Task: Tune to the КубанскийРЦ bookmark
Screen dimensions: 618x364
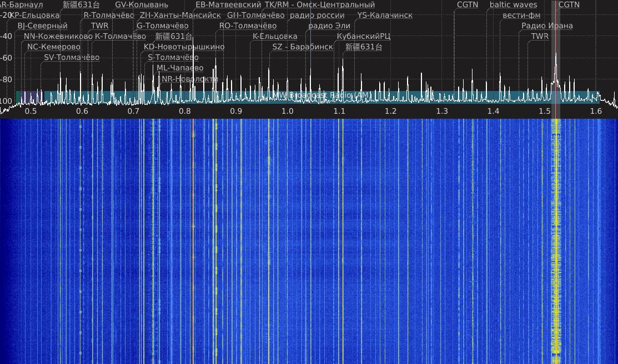Action: [x=363, y=37]
